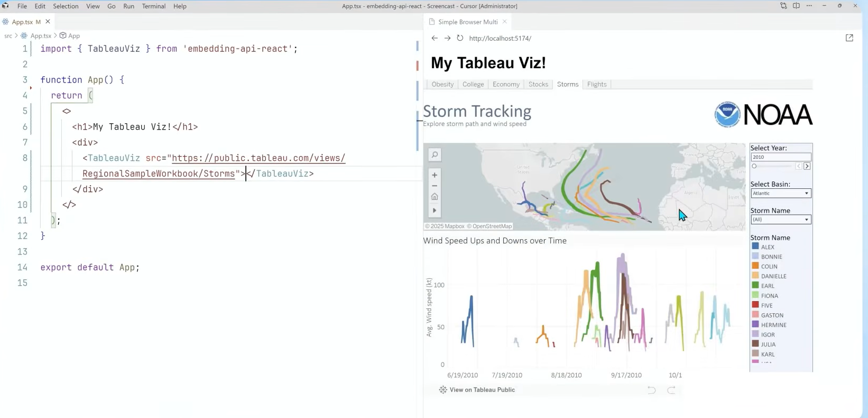
Task: Open the Select Basin dropdown
Action: tap(781, 193)
